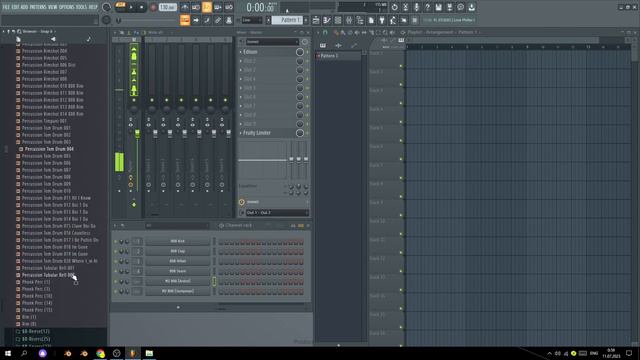
Task: Click the browser file page icon
Action: [18, 39]
